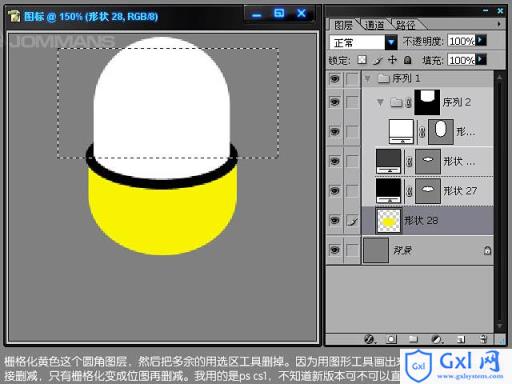Hide the 形状 28 layer
512x384 pixels.
(x=335, y=221)
